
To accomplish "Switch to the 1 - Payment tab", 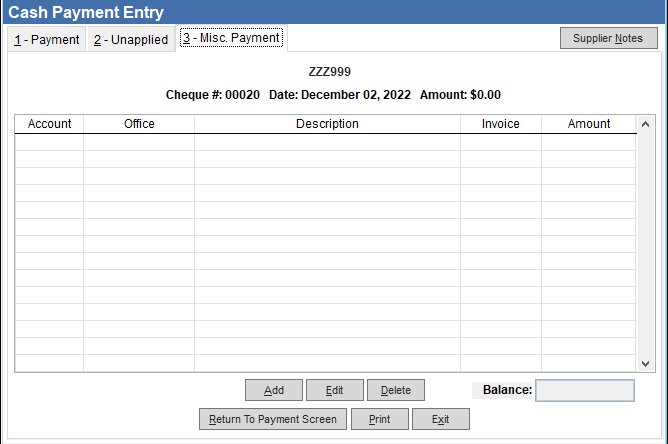I will (x=47, y=40).
